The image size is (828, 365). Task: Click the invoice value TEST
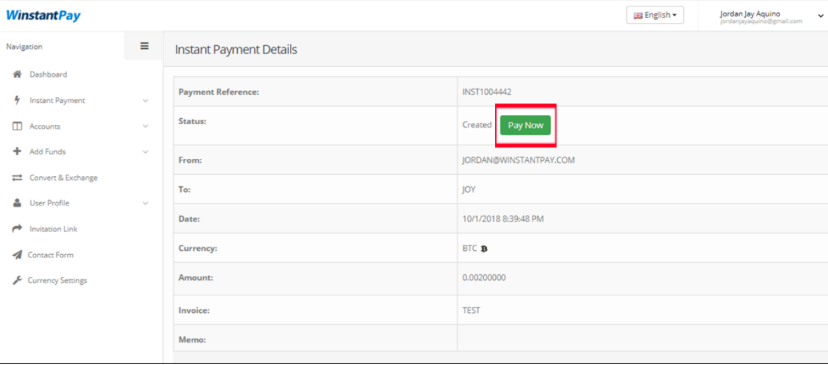click(471, 311)
